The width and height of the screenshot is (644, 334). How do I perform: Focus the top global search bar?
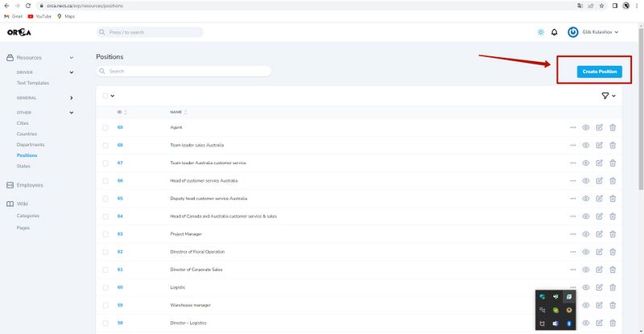point(150,32)
